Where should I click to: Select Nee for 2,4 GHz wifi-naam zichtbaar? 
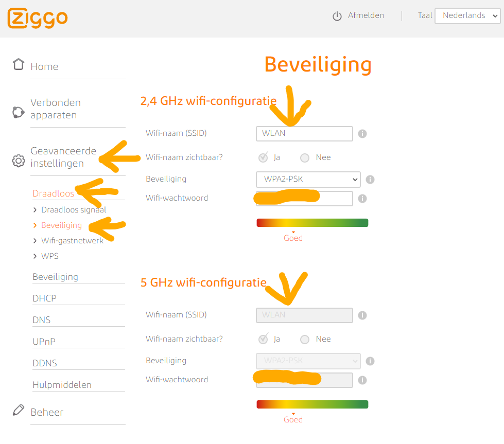pyautogui.click(x=305, y=158)
